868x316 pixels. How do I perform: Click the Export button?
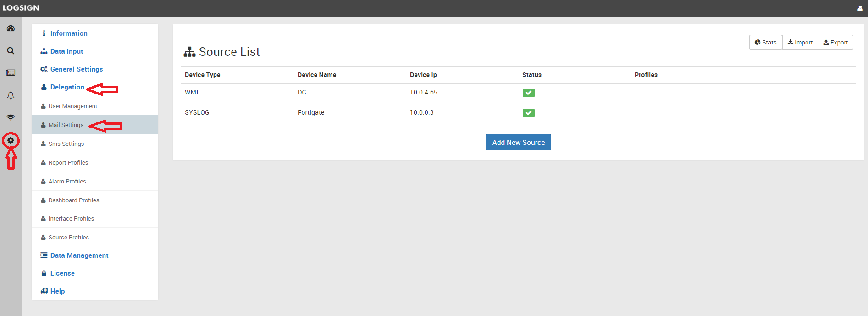[x=835, y=42]
